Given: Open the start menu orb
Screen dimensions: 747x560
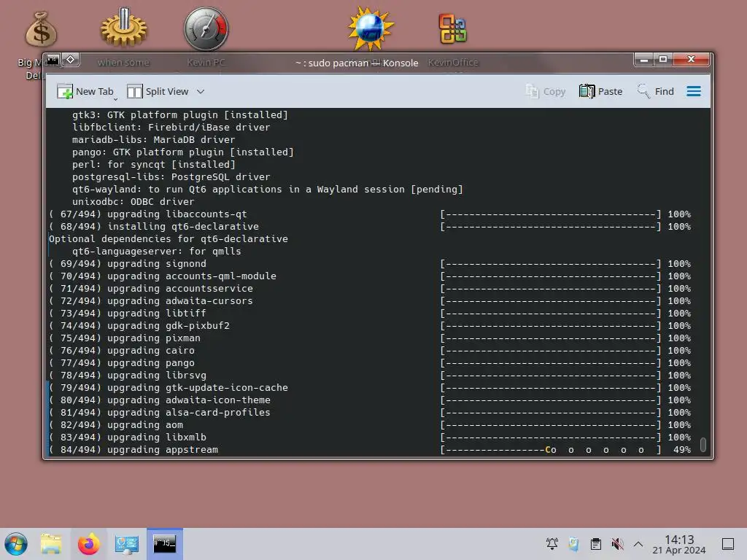Looking at the screenshot, I should [16, 544].
